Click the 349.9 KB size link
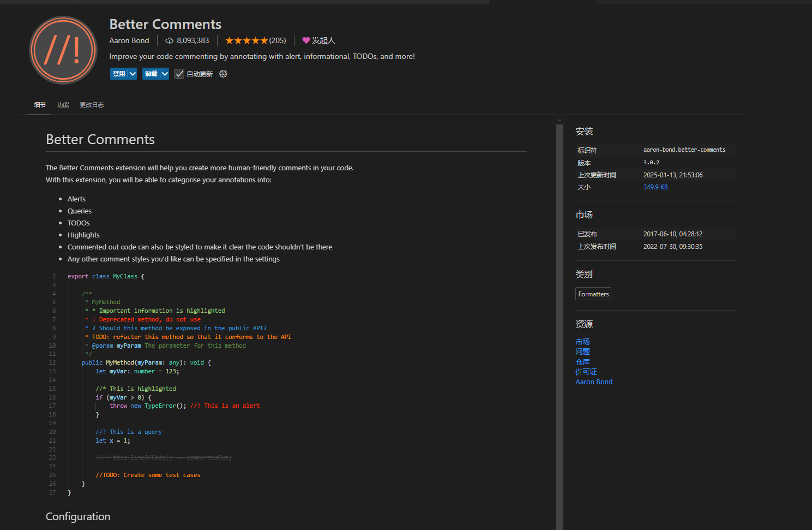This screenshot has width=812, height=530. pyautogui.click(x=655, y=187)
